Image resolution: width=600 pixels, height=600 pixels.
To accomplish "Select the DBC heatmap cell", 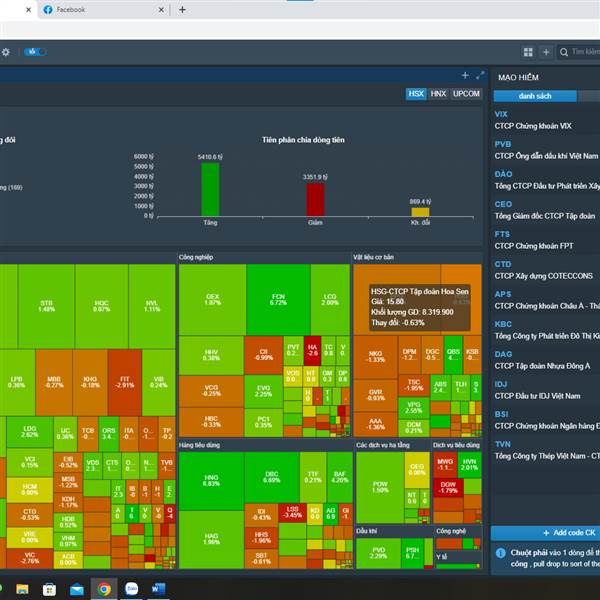I will tap(272, 478).
